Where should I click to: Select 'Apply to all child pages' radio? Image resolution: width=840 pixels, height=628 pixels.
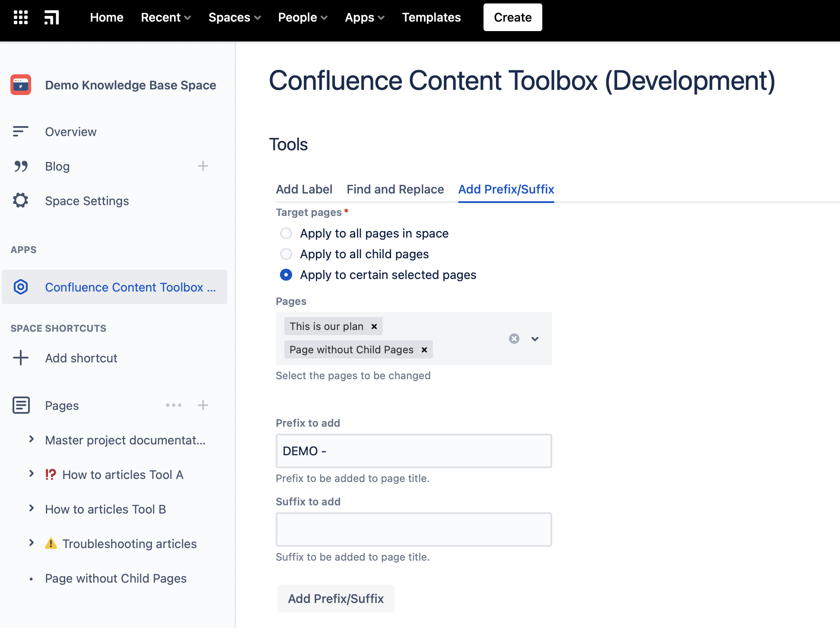pyautogui.click(x=286, y=254)
